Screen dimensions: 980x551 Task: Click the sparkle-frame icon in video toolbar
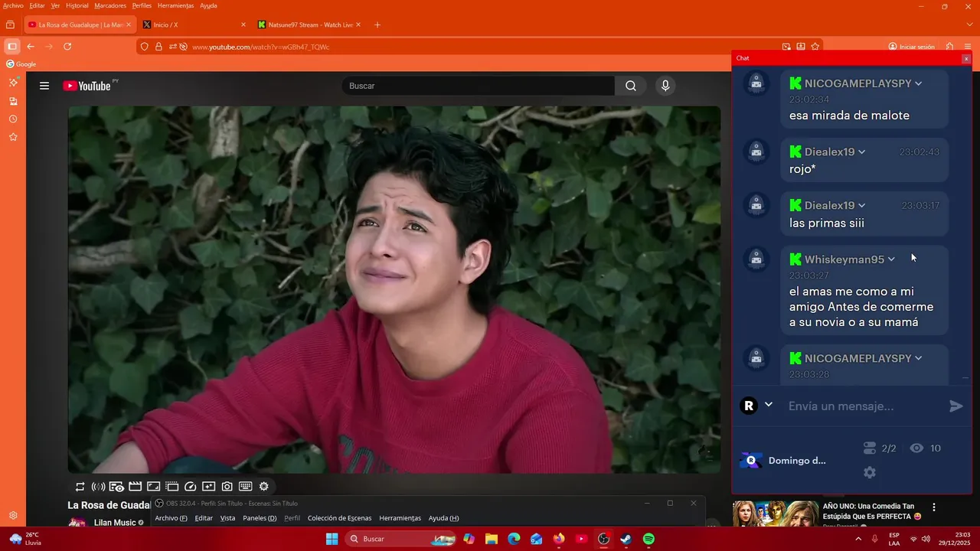(x=208, y=487)
